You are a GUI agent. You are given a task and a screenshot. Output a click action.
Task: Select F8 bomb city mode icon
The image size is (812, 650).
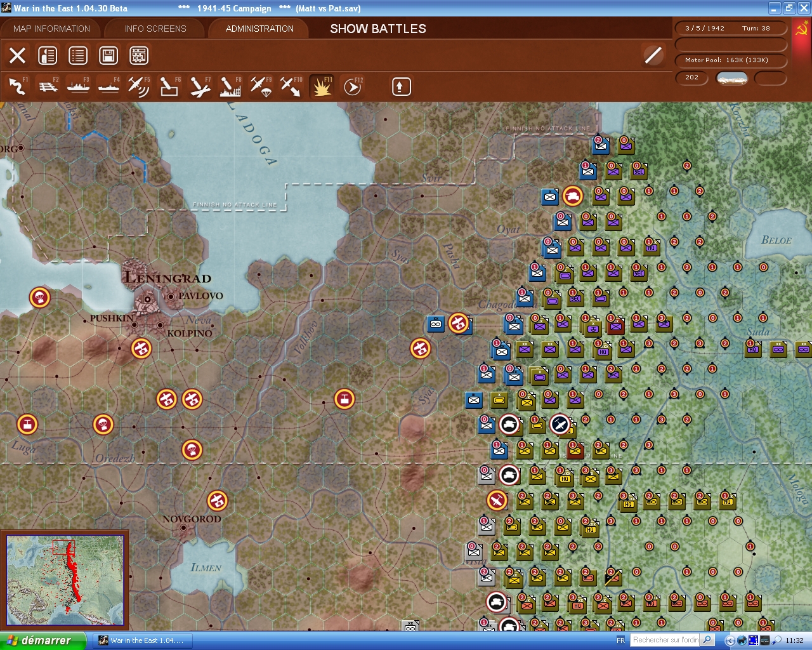tap(230, 86)
